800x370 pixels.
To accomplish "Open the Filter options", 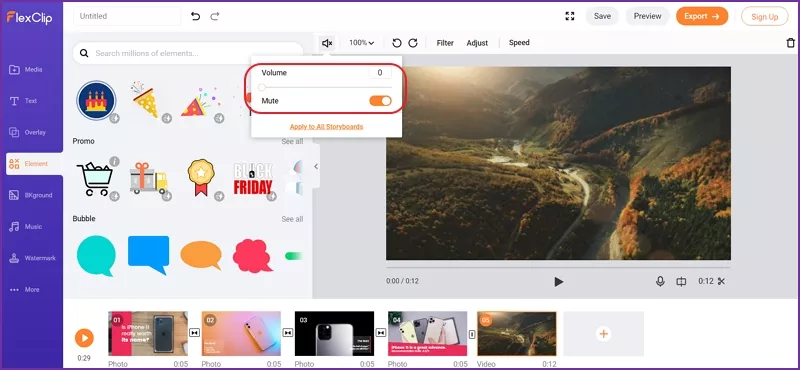I will (445, 43).
